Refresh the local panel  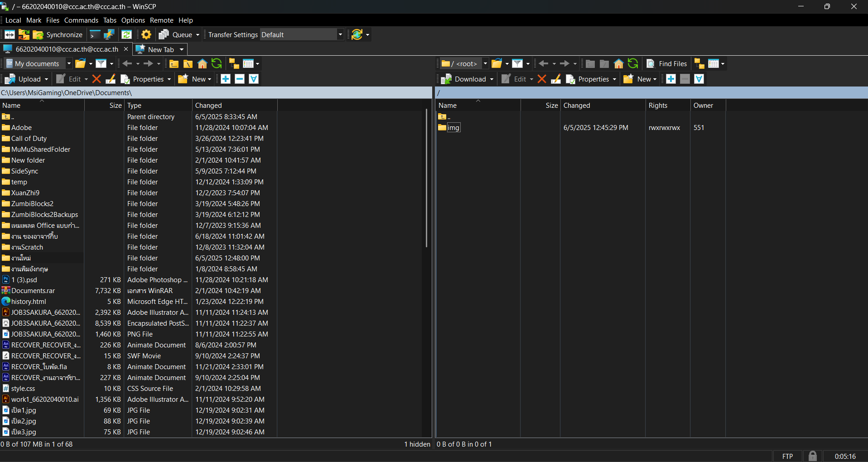217,63
